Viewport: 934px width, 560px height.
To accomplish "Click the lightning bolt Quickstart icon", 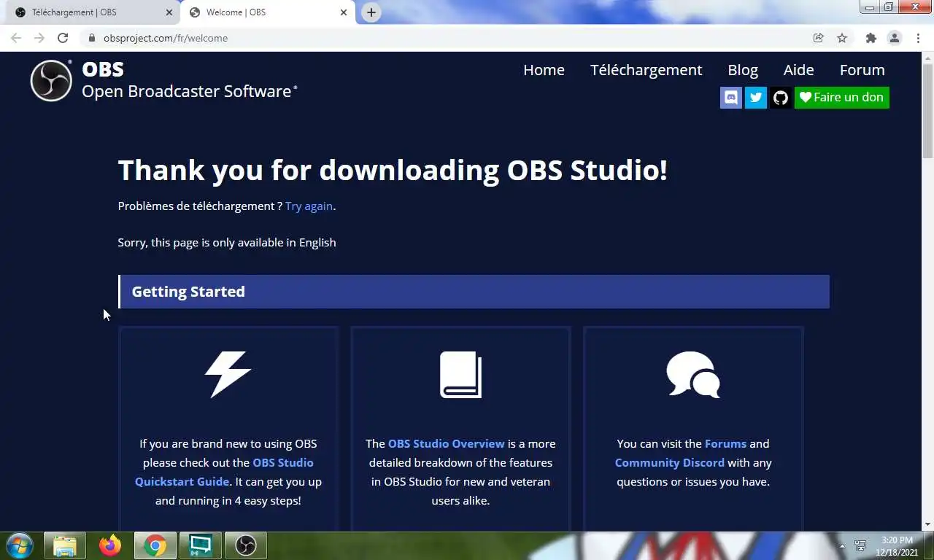I will 228,375.
